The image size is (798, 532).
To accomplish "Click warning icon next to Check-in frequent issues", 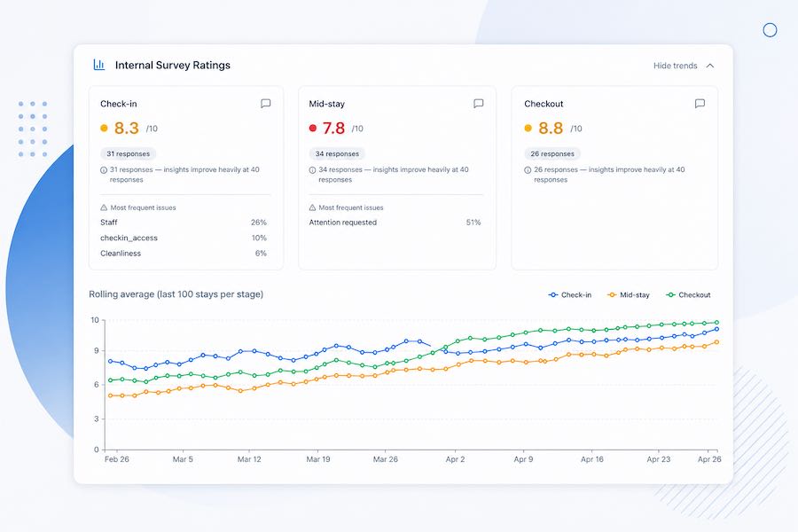I will tap(104, 207).
